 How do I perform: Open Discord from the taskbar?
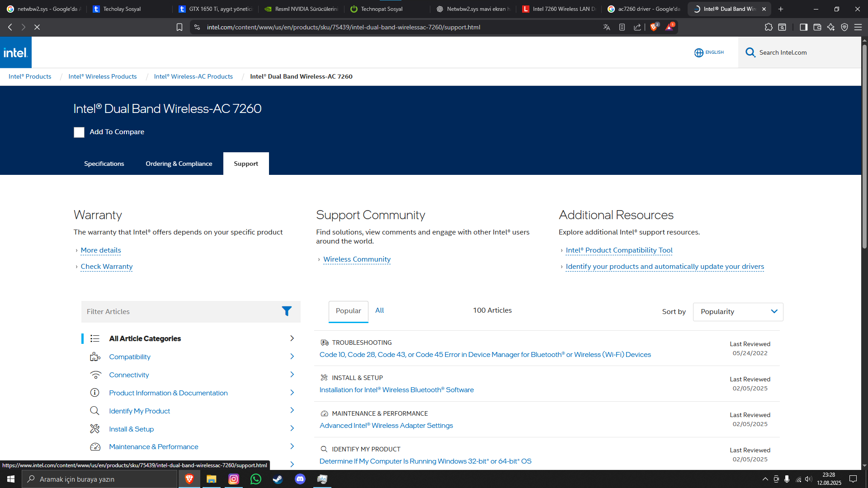click(300, 479)
